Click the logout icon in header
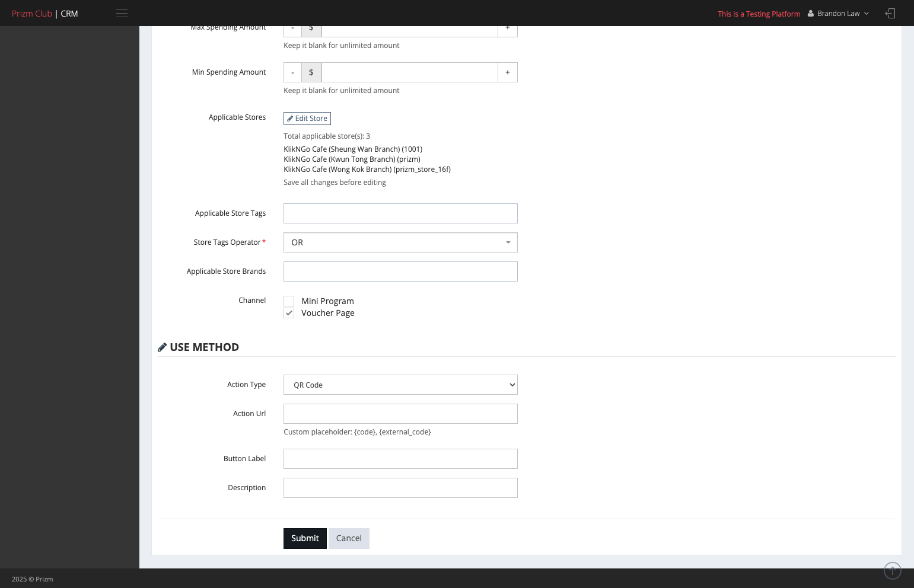 pyautogui.click(x=890, y=14)
